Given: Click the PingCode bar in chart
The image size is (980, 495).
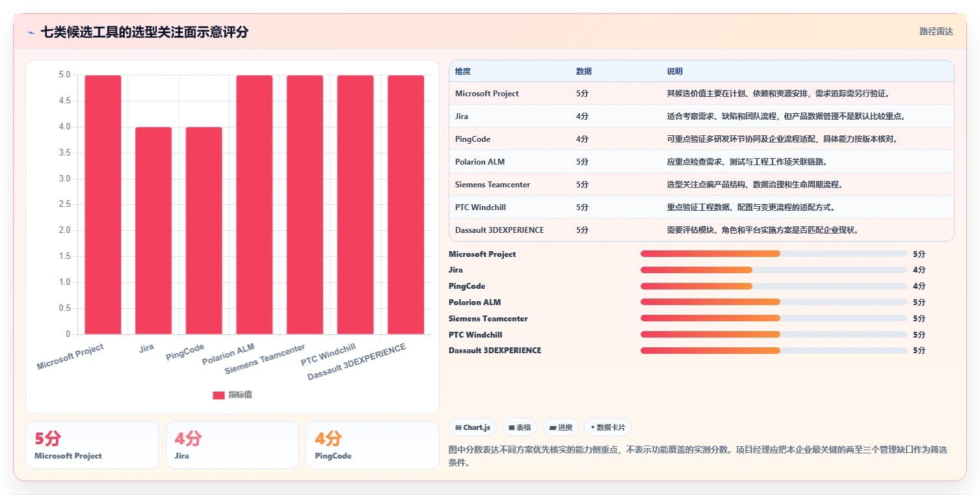Looking at the screenshot, I should [204, 231].
